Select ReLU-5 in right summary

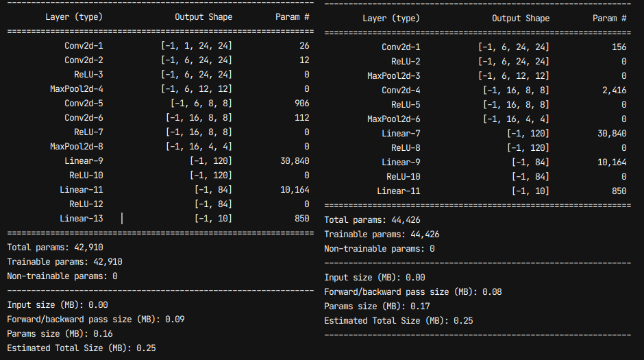pyautogui.click(x=406, y=104)
